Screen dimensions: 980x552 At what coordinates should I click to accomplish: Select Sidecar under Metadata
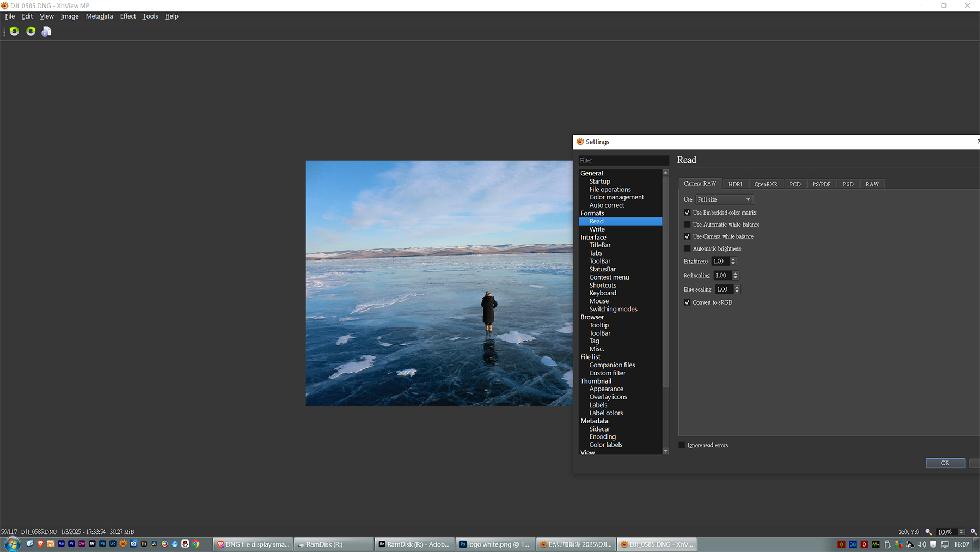599,429
